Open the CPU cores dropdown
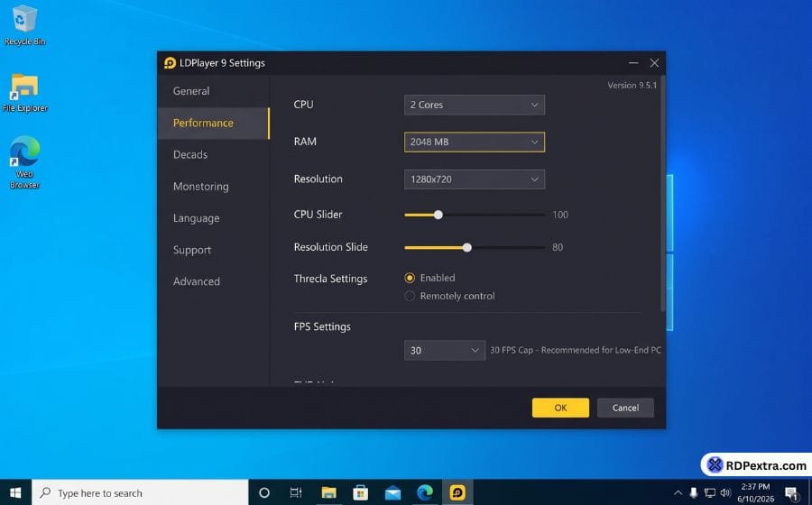The width and height of the screenshot is (812, 505). tap(475, 105)
